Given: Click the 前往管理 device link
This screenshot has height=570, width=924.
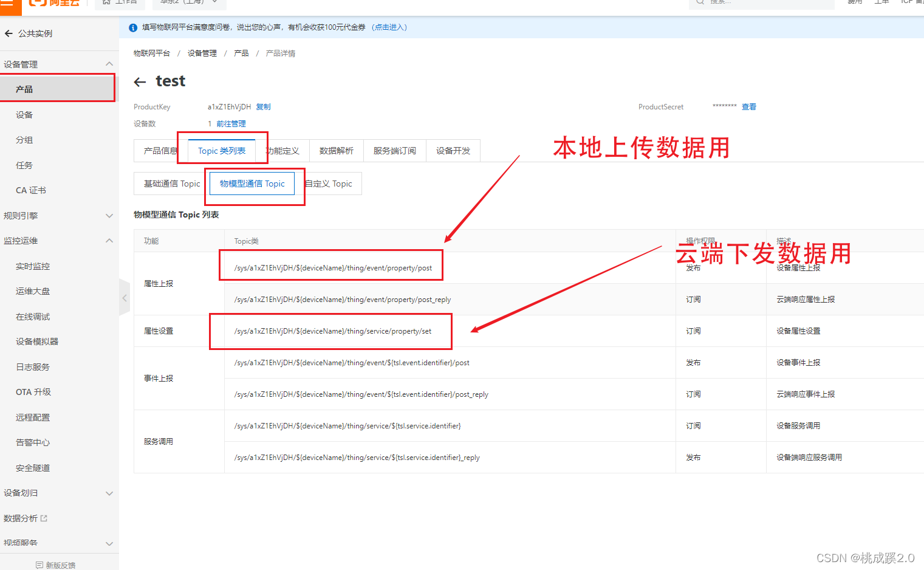Looking at the screenshot, I should (231, 124).
